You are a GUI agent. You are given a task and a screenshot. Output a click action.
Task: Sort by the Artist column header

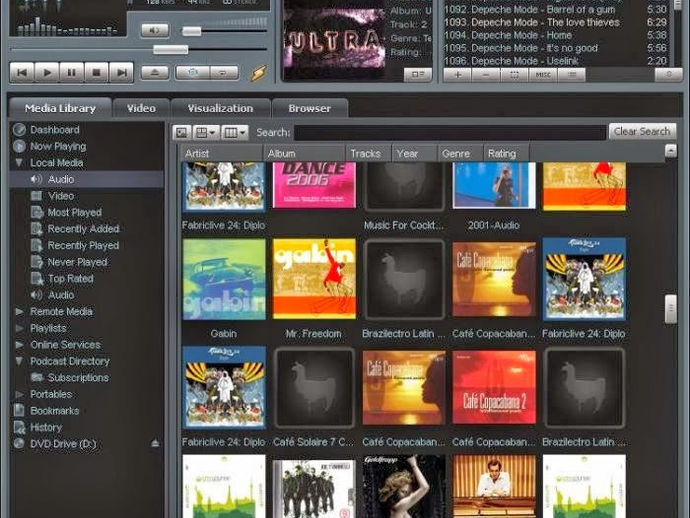point(221,154)
